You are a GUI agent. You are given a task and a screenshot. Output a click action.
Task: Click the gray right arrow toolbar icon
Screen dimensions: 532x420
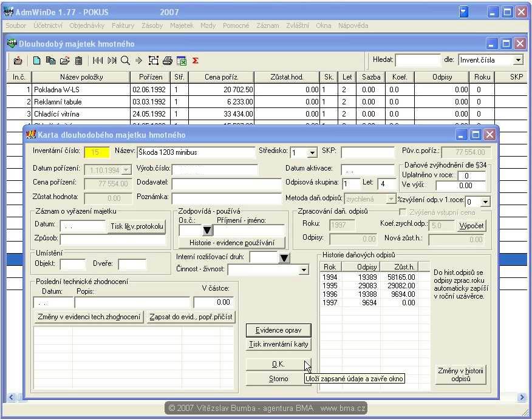pyautogui.click(x=138, y=61)
